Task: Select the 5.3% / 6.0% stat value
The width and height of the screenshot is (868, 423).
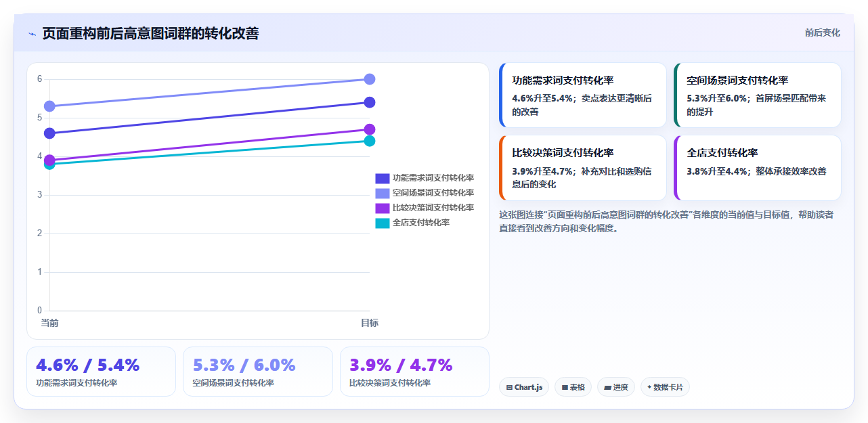Action: (244, 365)
